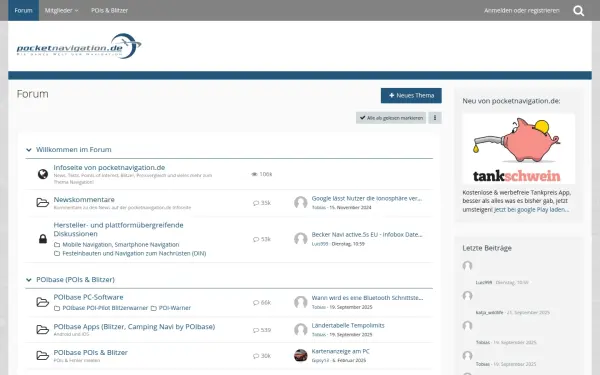This screenshot has height=375, width=600.
Task: Open the three-dots more options button
Action: (x=435, y=118)
